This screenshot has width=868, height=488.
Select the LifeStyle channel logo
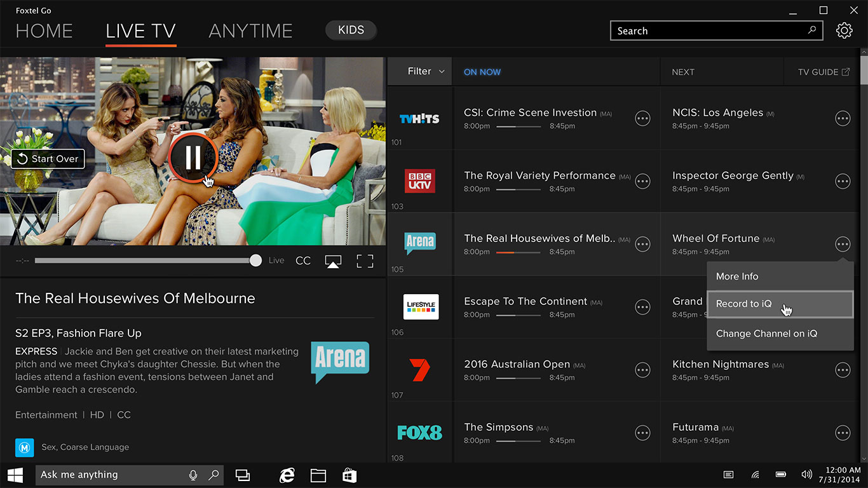[x=421, y=306]
